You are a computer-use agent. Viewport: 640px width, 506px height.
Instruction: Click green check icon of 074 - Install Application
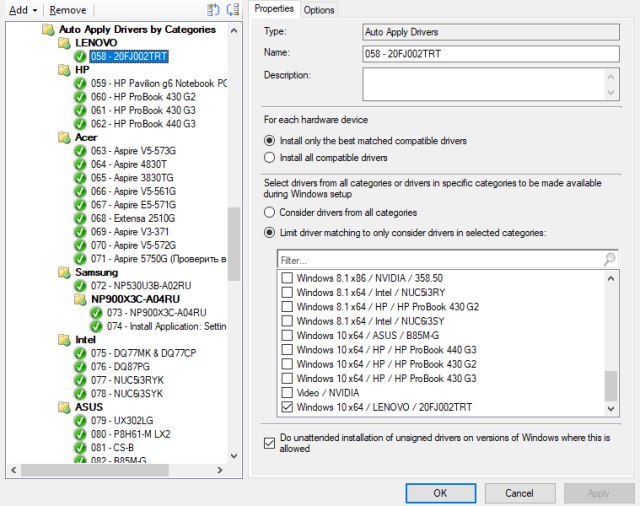click(x=96, y=326)
